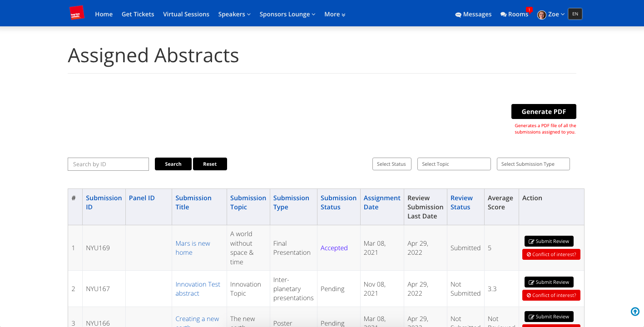Click the Generate PDF button

pos(544,112)
